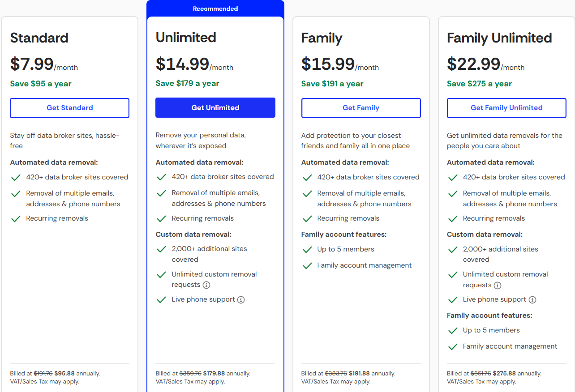Click the Get Family button
Image resolution: width=575 pixels, height=392 pixels.
361,108
